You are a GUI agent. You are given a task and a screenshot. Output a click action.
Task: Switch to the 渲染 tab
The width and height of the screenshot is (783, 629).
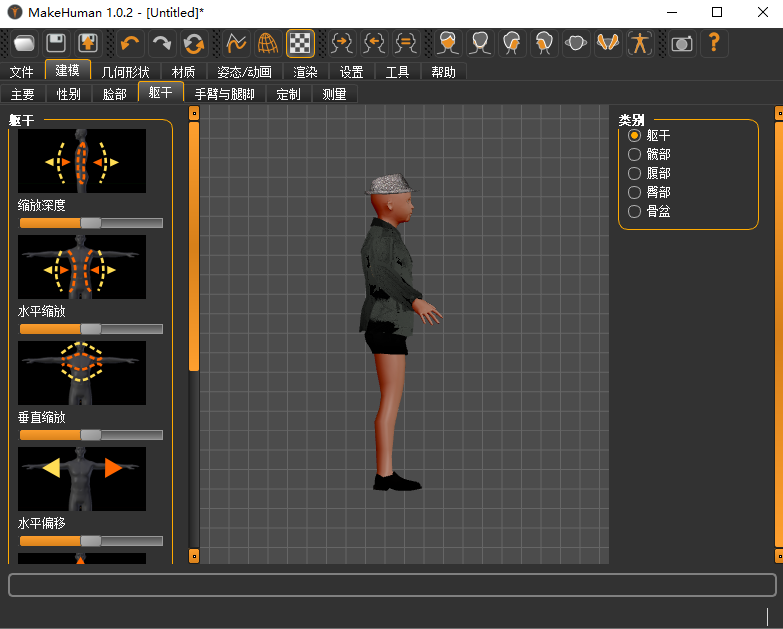[306, 72]
